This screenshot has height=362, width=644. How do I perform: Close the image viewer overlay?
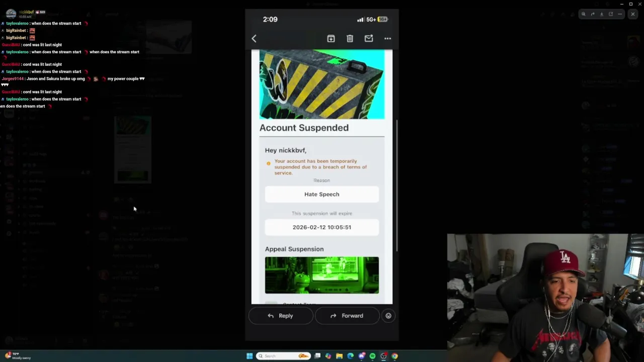(x=633, y=14)
